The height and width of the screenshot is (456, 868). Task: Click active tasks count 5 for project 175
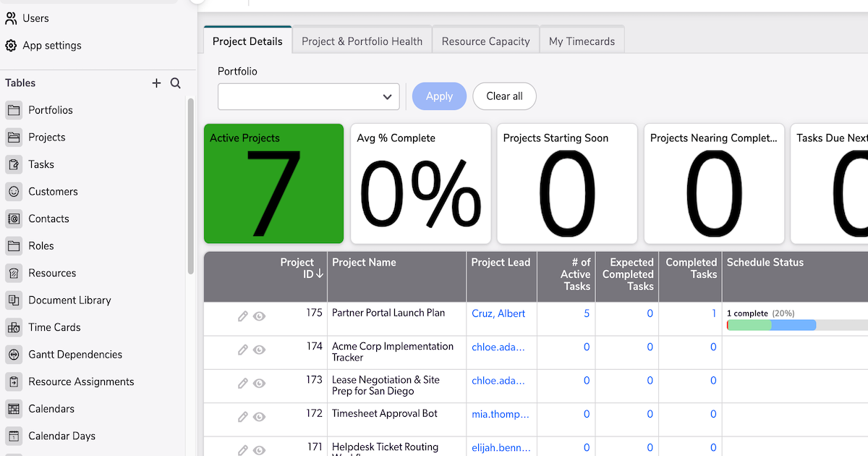(587, 313)
